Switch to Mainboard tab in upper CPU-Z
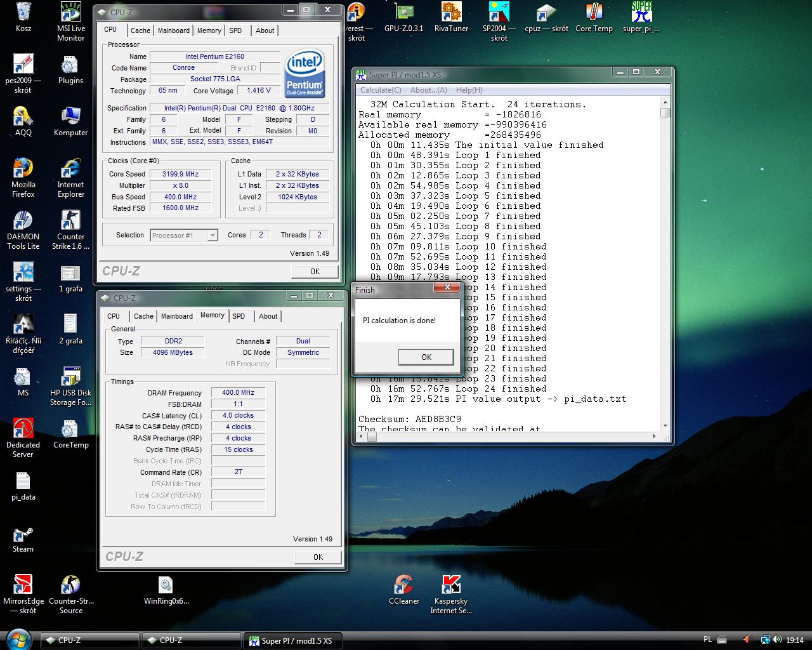The image size is (812, 650). tap(174, 30)
